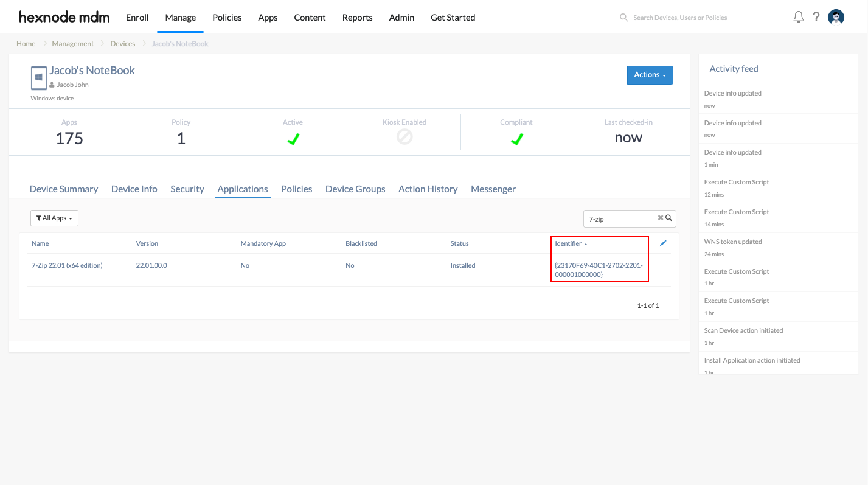Expand the All Apps filter dropdown
Viewport: 868px width, 485px height.
(x=54, y=218)
